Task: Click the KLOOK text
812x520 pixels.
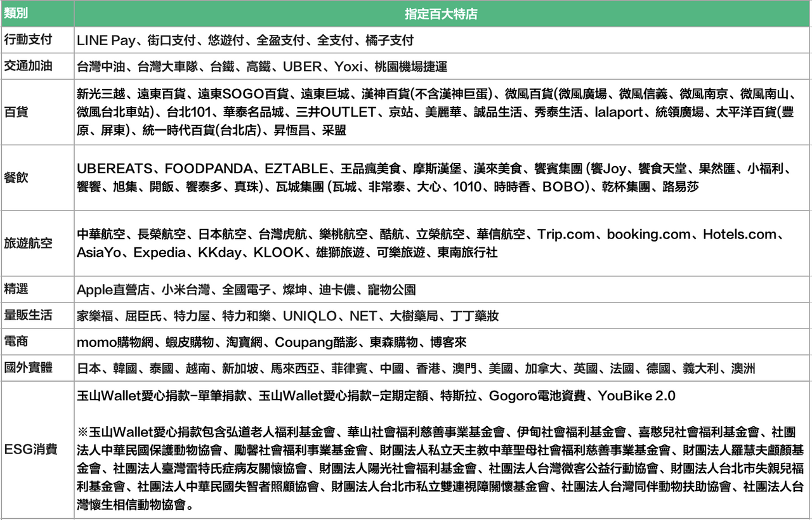Action: 278,253
